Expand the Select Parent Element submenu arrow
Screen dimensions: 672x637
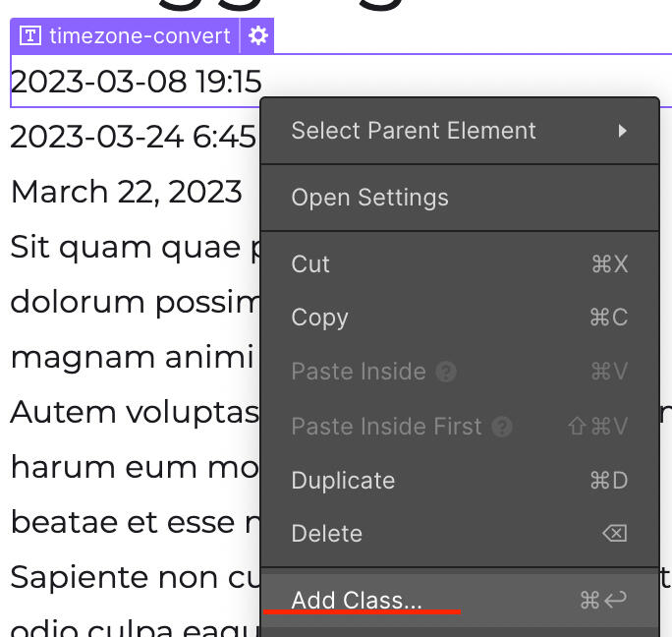[622, 131]
